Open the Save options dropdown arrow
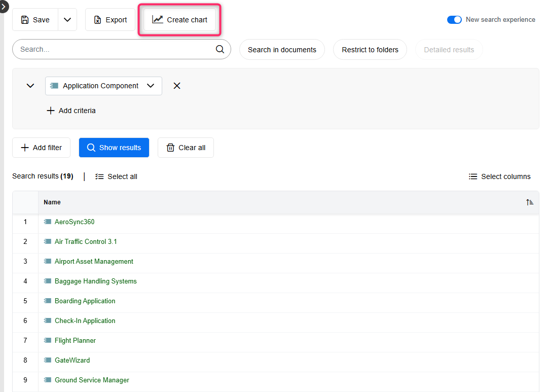The height and width of the screenshot is (392, 547). click(x=66, y=19)
